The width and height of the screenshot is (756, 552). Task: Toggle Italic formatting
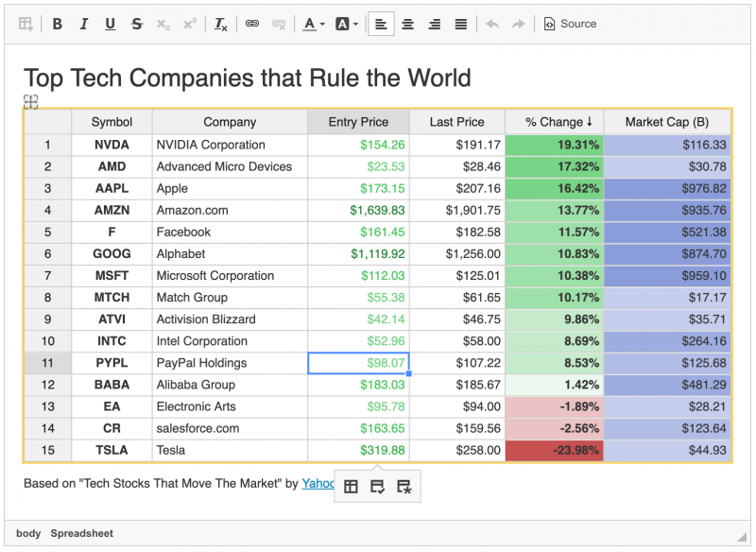84,24
